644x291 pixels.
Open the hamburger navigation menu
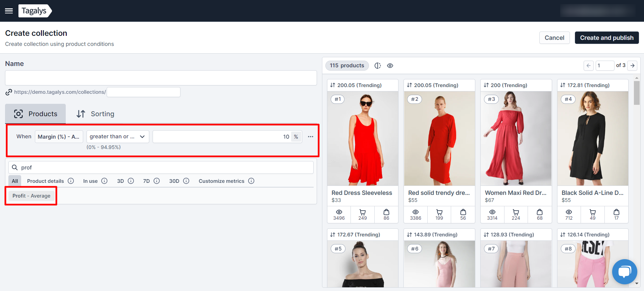(9, 11)
